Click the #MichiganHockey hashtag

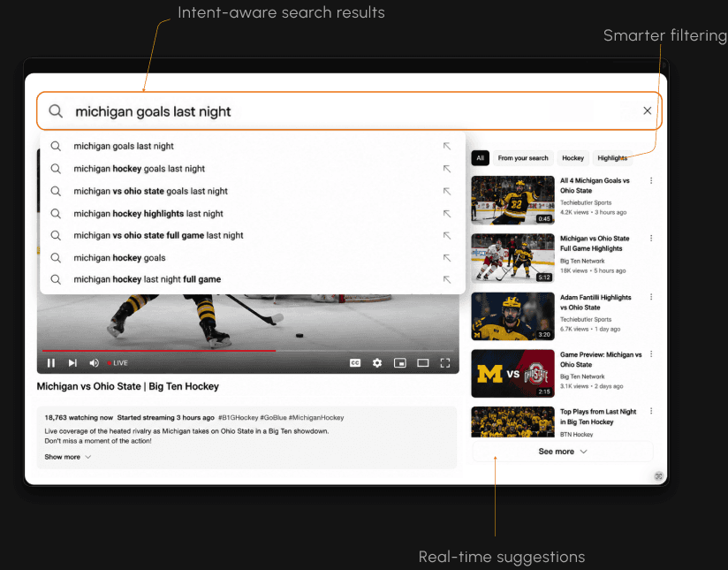coord(316,418)
